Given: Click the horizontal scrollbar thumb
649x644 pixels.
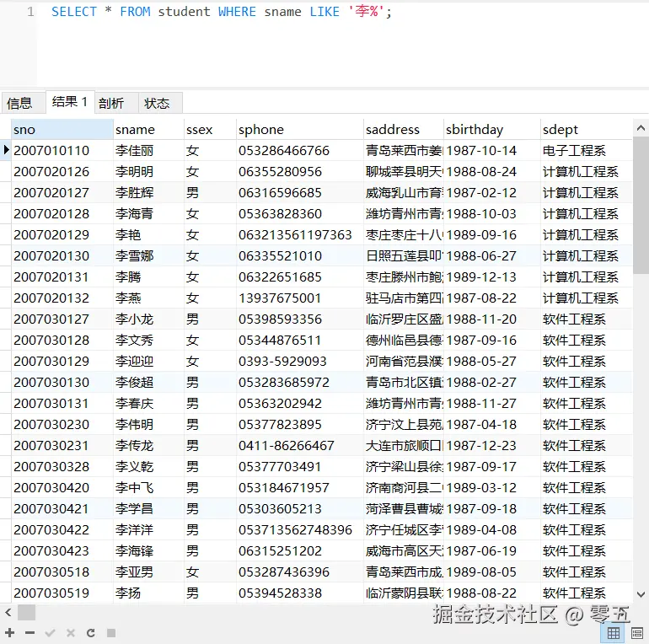Looking at the screenshot, I should [26, 612].
